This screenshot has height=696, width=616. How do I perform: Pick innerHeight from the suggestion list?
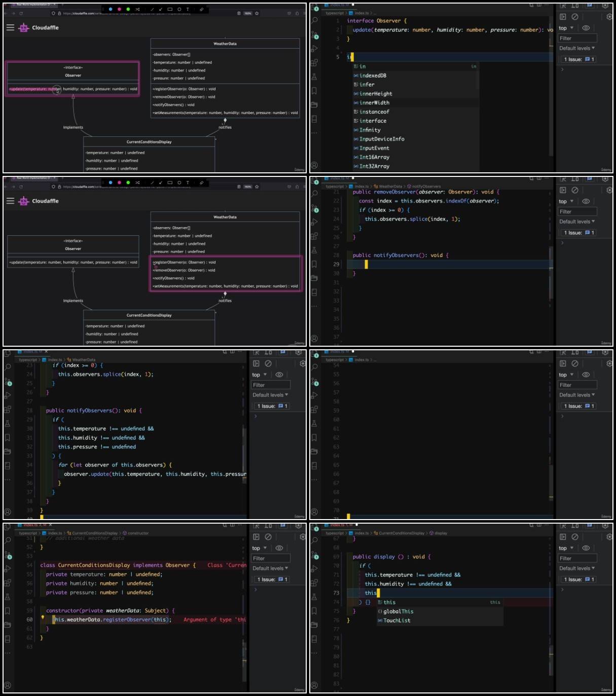416,94
